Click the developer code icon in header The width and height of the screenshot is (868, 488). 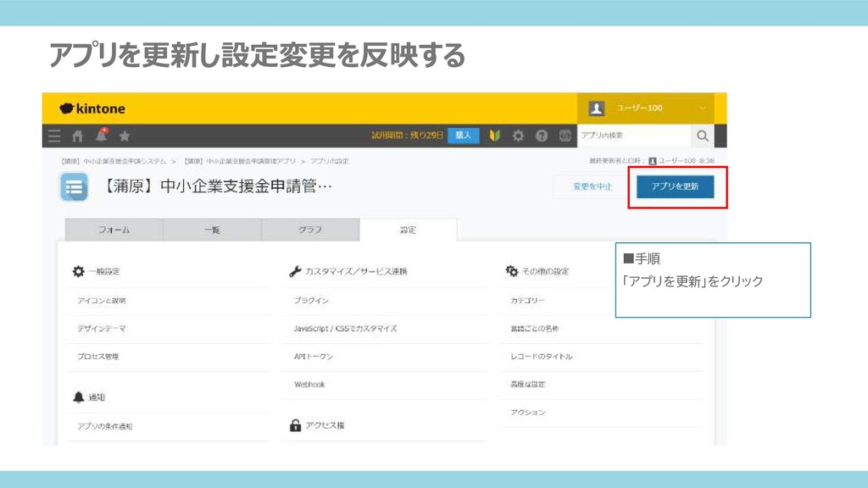pyautogui.click(x=565, y=136)
